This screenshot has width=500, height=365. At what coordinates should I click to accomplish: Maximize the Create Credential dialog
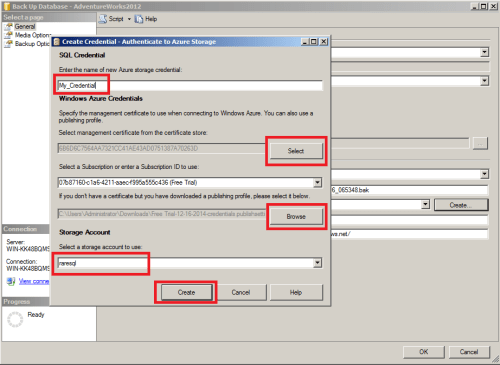[x=314, y=42]
